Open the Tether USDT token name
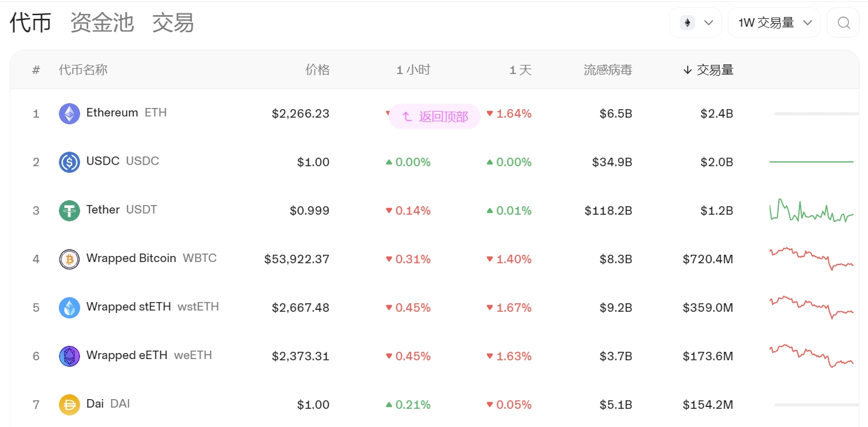 tap(121, 209)
